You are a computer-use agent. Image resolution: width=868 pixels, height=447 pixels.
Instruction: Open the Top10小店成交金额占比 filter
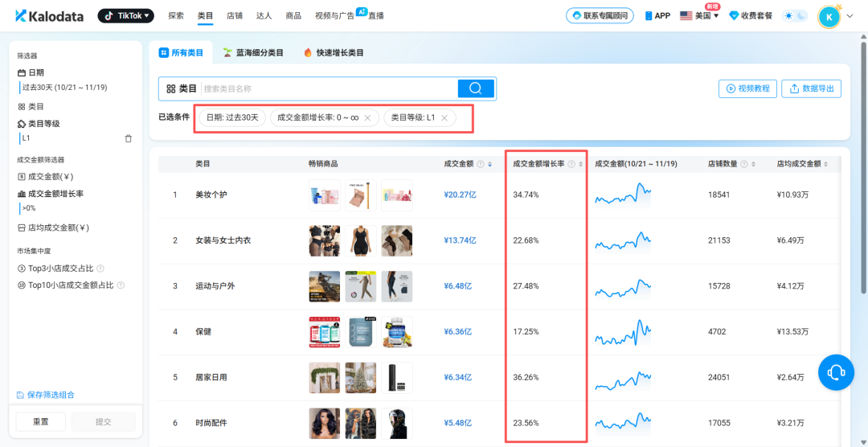[x=65, y=285]
